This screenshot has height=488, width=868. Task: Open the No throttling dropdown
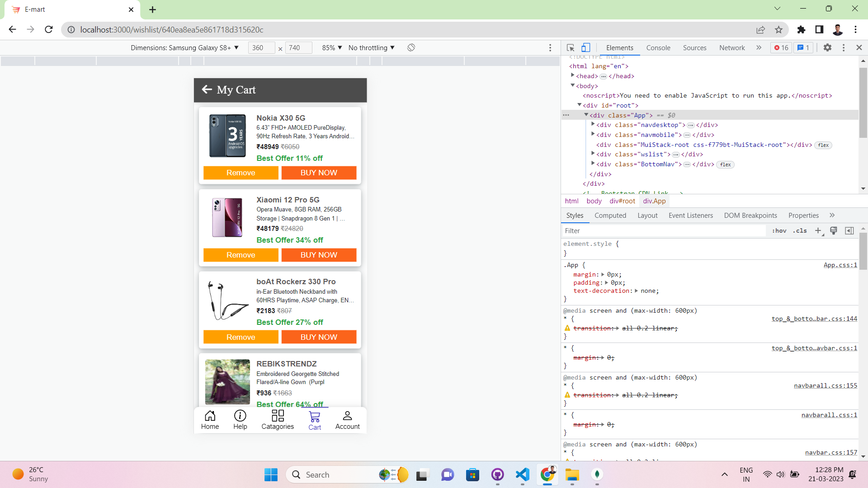pyautogui.click(x=371, y=47)
